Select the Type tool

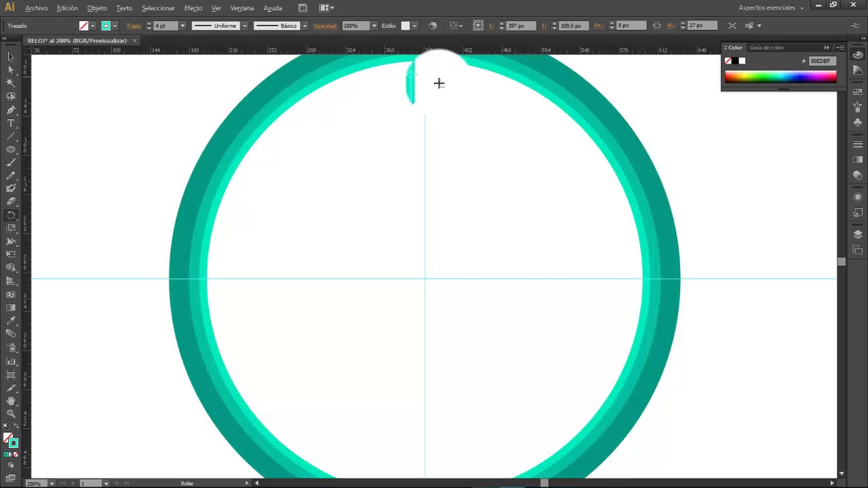(11, 123)
